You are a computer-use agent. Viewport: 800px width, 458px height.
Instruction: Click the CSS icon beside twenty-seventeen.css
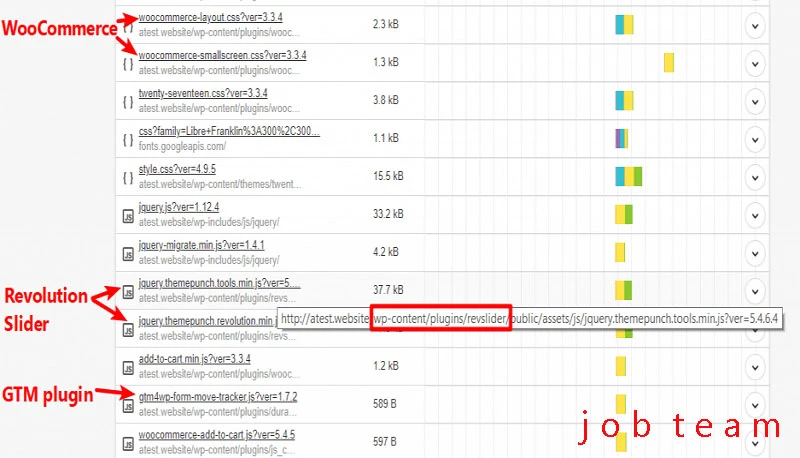pos(127,101)
